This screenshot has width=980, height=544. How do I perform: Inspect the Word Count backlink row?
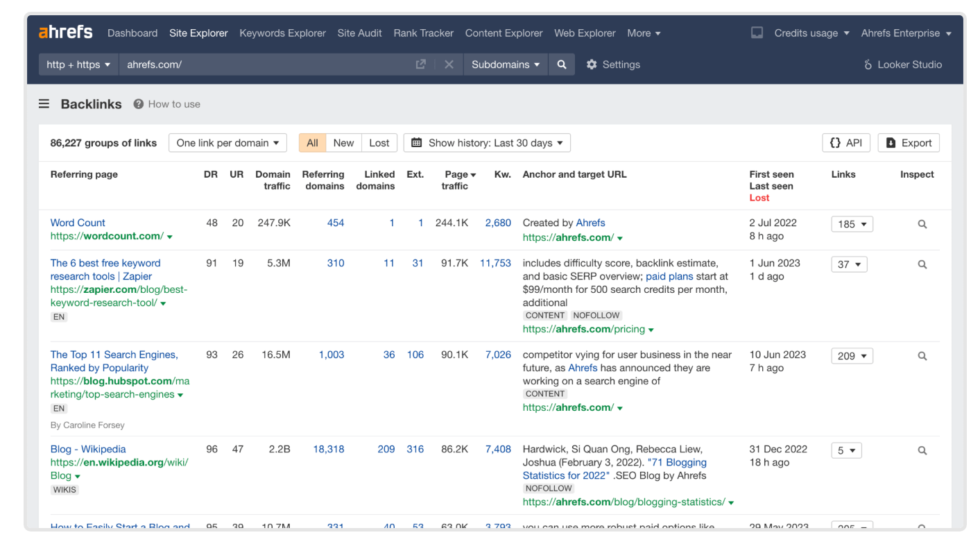922,224
